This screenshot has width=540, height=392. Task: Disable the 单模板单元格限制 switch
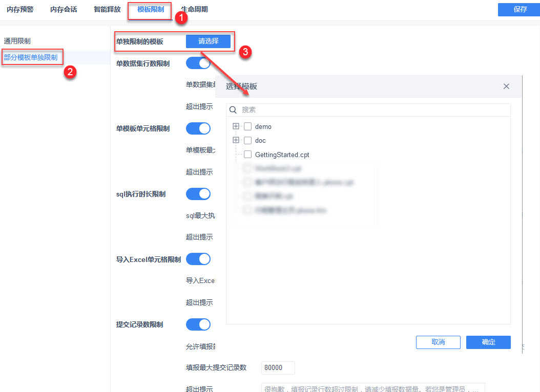(x=198, y=128)
